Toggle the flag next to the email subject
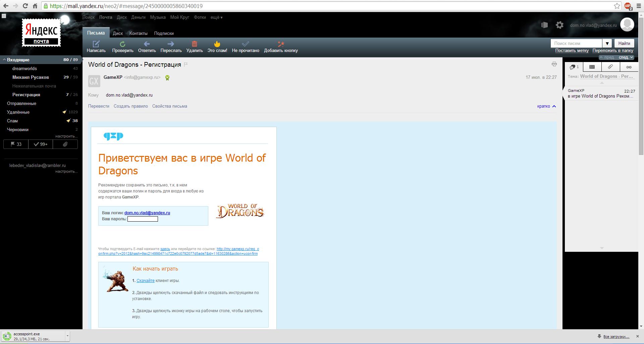 click(x=186, y=65)
